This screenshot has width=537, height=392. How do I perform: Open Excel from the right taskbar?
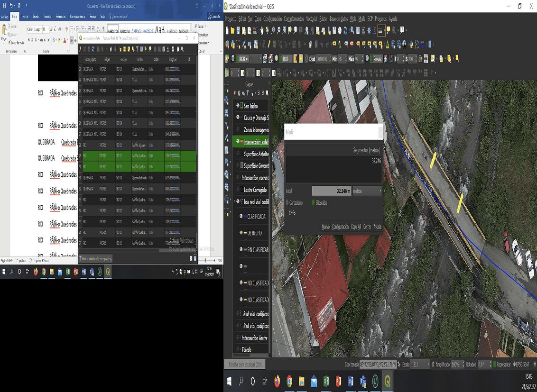click(326, 381)
